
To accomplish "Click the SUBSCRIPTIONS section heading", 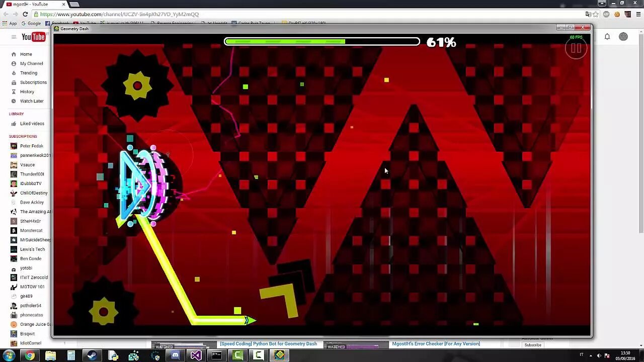I will 23,136.
